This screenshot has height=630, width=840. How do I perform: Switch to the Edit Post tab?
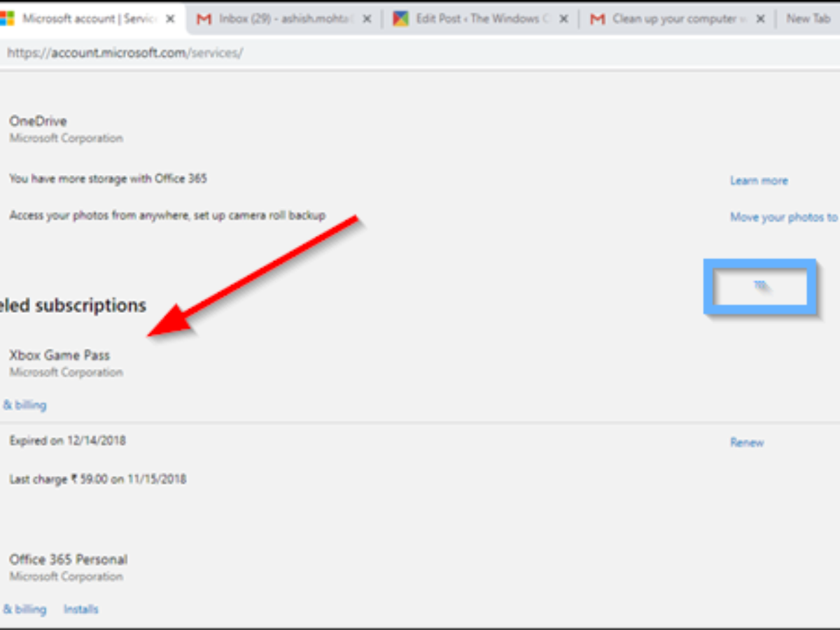pos(480,19)
